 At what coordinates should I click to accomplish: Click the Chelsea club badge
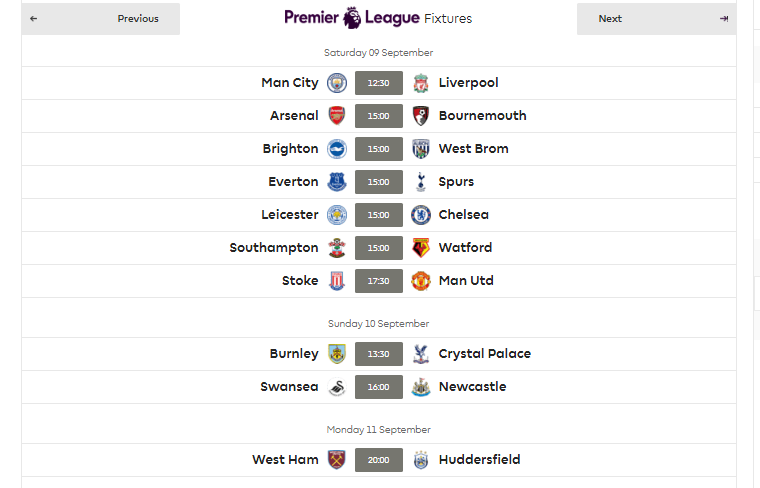(421, 215)
